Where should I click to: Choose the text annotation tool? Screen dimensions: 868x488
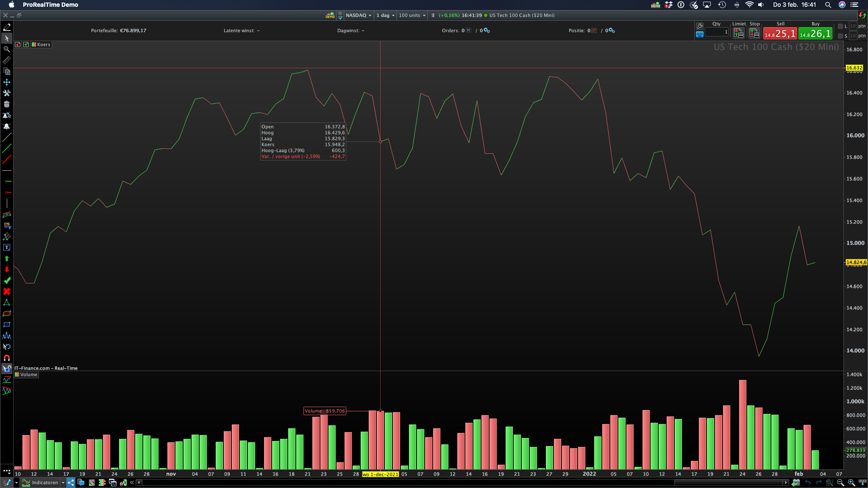(7, 247)
